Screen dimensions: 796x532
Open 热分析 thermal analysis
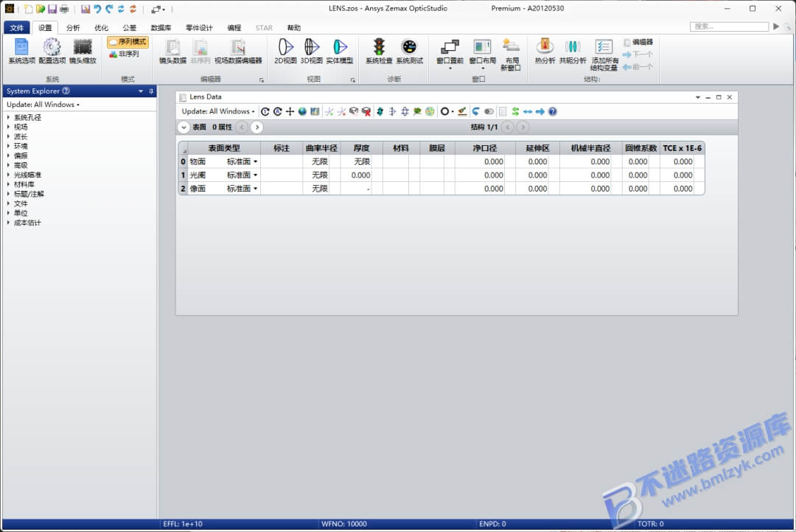[545, 51]
